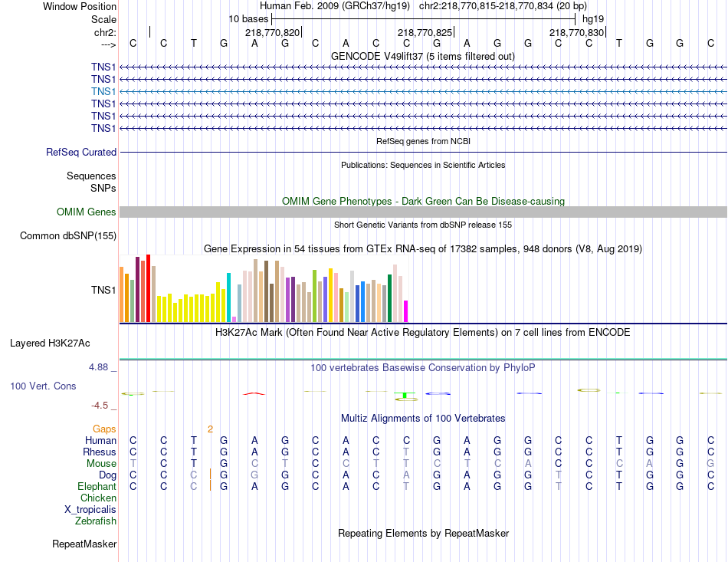Click the 218,770,825 ruler coordinate
728x562 pixels.
point(425,32)
